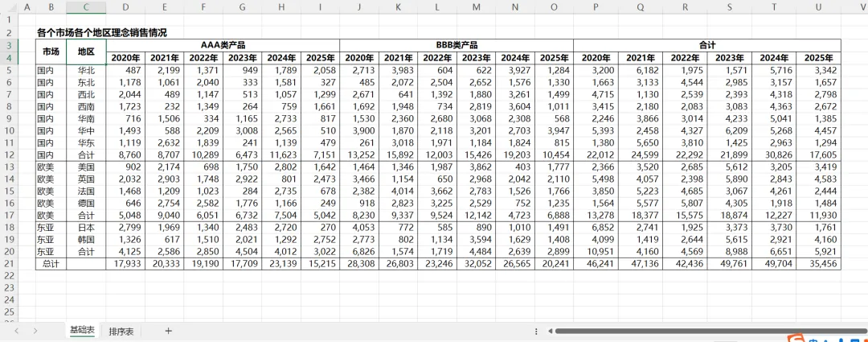Click the cell with value 30,826
Image resolution: width=868 pixels, height=342 pixels.
[774, 154]
